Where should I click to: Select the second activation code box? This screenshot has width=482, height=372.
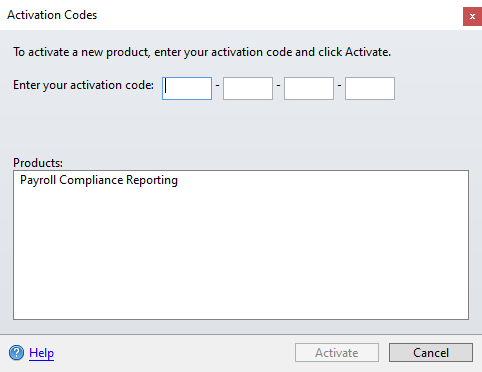pyautogui.click(x=248, y=88)
